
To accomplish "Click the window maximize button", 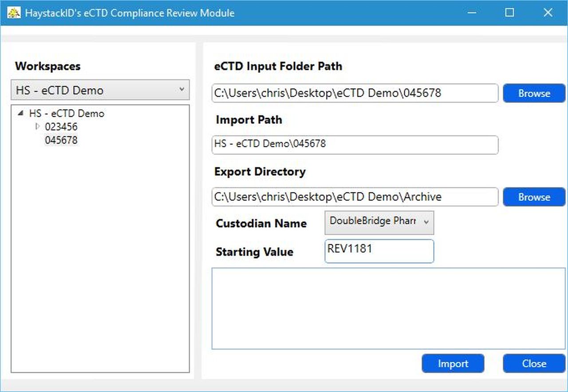I will click(509, 13).
